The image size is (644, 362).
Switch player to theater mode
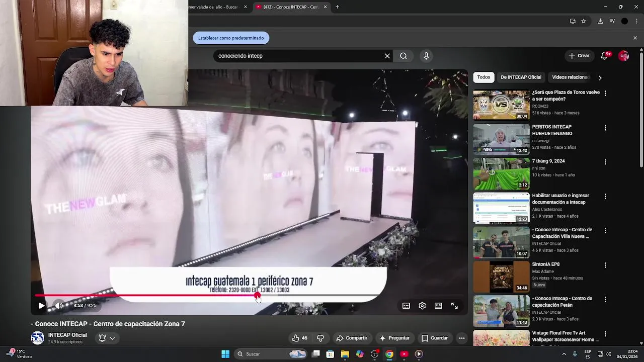tap(438, 306)
